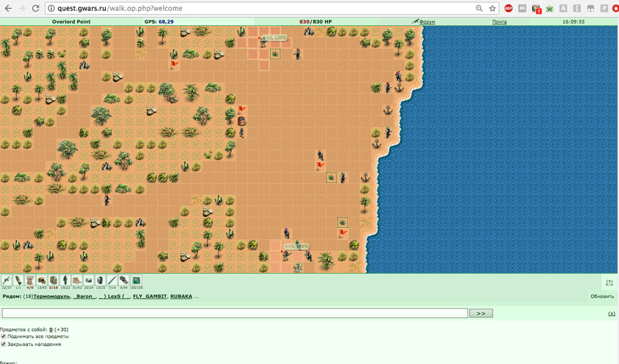The width and height of the screenshot is (619, 364).
Task: Click the carried items count '0'
Action: [51, 329]
